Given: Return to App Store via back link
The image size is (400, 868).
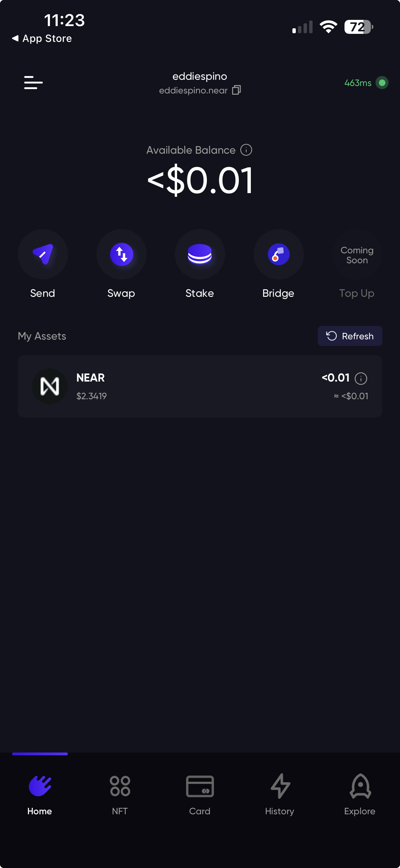Looking at the screenshot, I should tap(42, 39).
